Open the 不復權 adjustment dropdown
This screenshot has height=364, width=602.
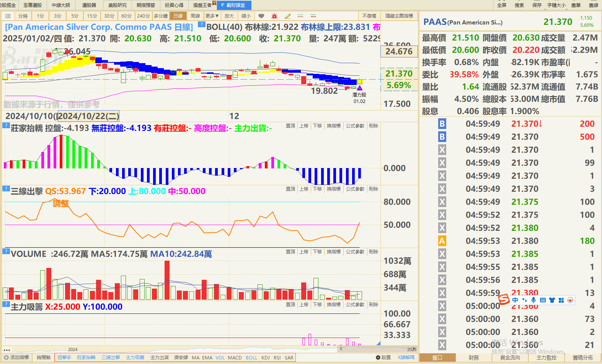369,16
